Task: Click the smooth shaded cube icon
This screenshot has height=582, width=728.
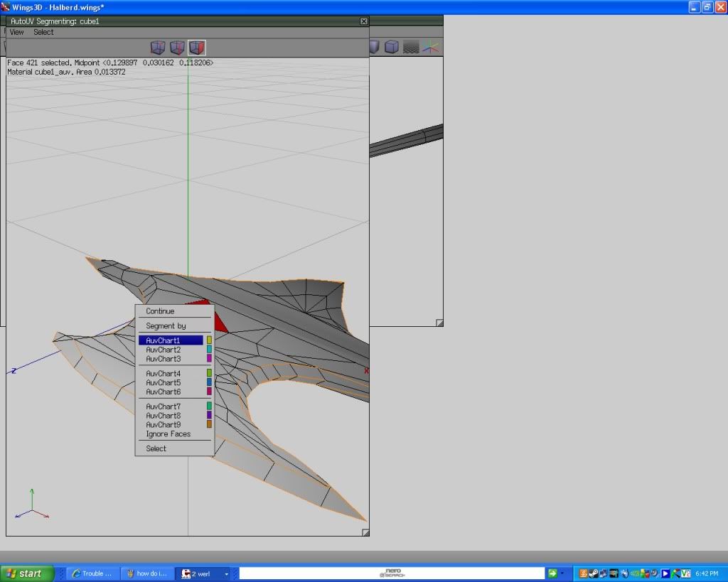Action: click(391, 48)
